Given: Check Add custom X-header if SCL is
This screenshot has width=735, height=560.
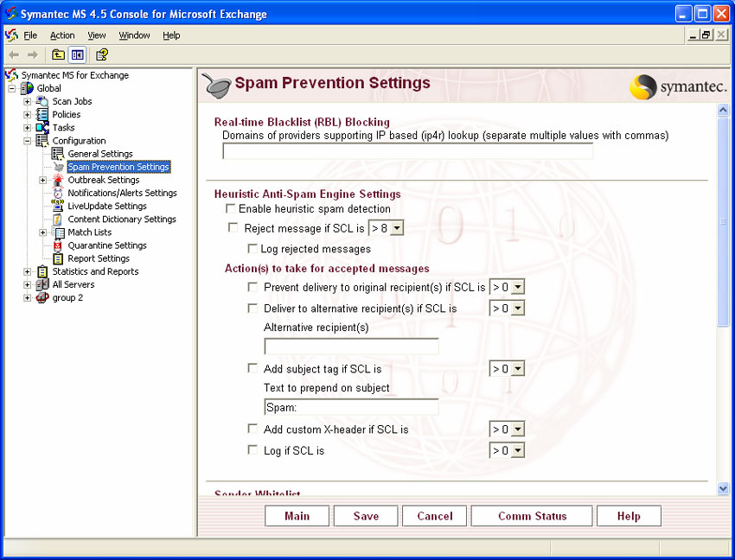Looking at the screenshot, I should click(x=252, y=429).
